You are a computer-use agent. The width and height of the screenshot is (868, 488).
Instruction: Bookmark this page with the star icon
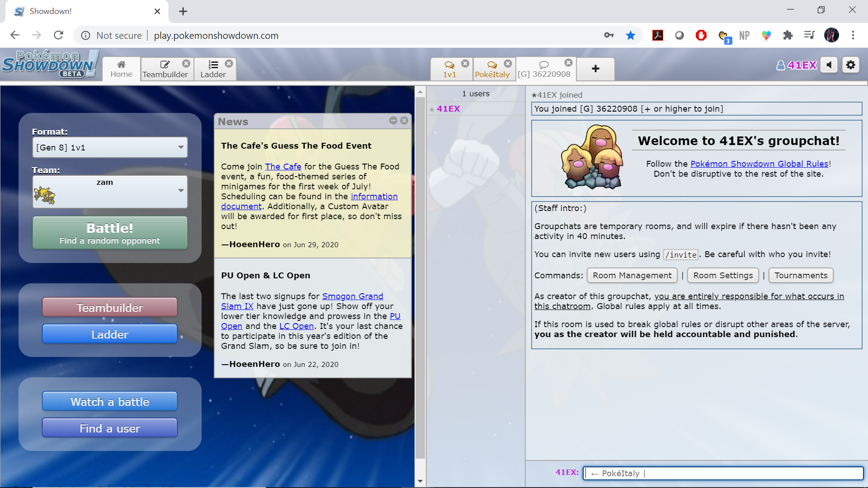click(x=631, y=35)
